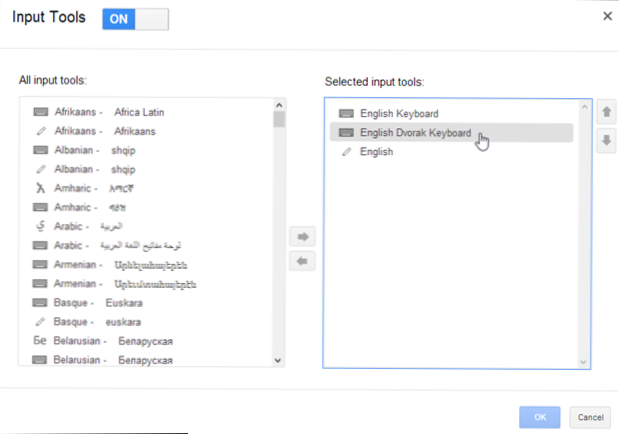Close the Input Tools dialog

coord(607,17)
